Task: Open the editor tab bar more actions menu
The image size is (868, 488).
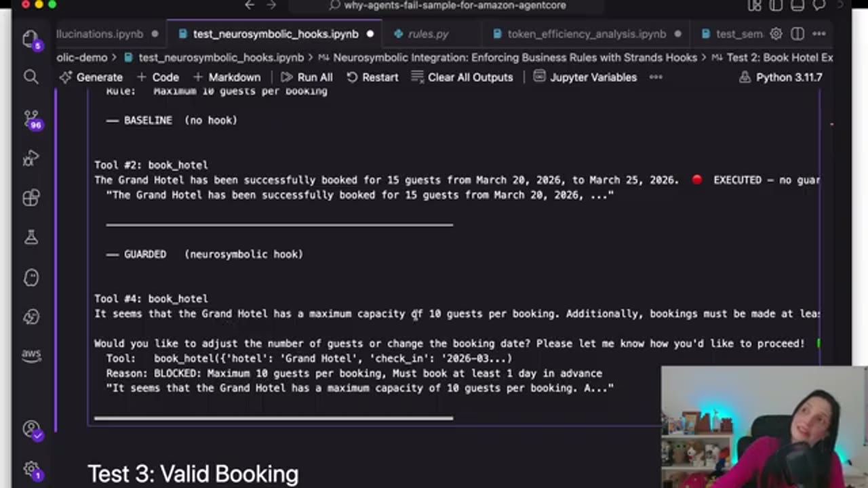Action: click(x=819, y=34)
